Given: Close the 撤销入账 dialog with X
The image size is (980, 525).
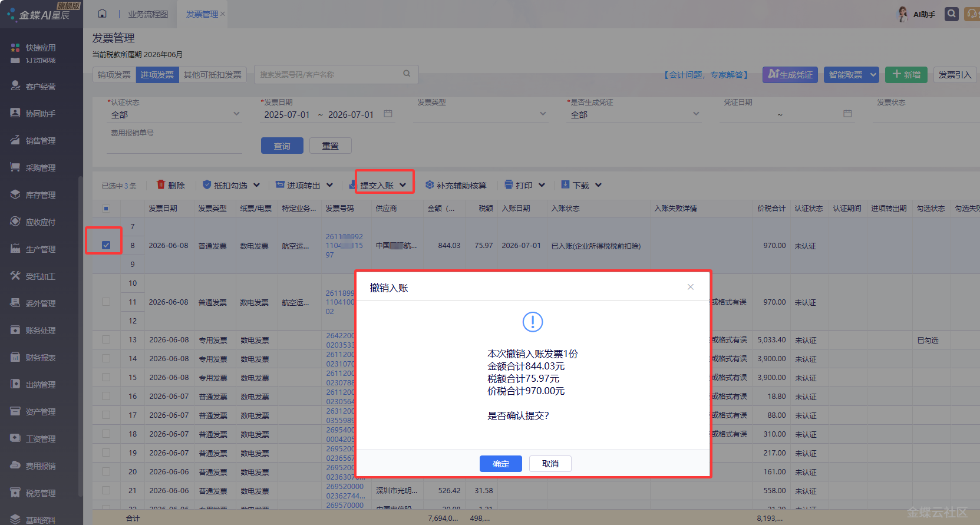Looking at the screenshot, I should click(x=691, y=287).
